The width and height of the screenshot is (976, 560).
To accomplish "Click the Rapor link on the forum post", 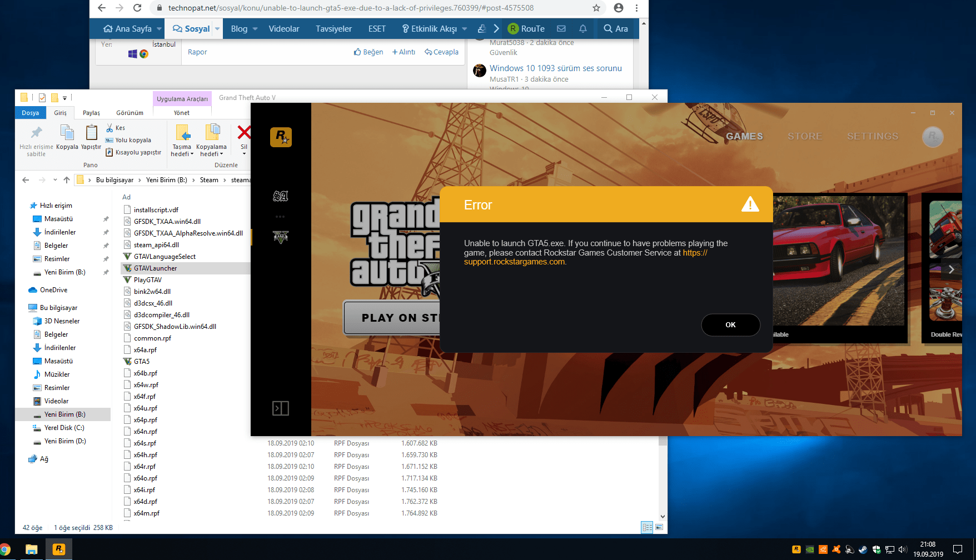I will [x=197, y=52].
